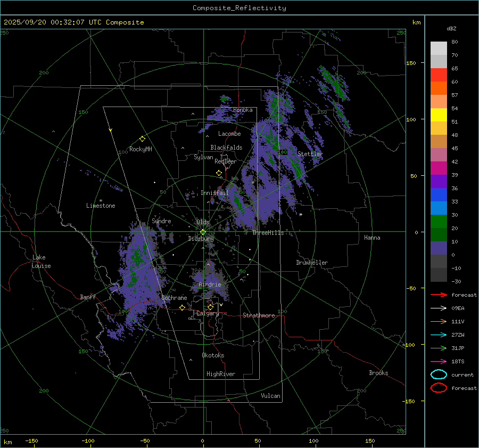Viewport: 479px width, 448px height.
Task: Click the orange 111V arrow in legend
Action: pos(438,321)
